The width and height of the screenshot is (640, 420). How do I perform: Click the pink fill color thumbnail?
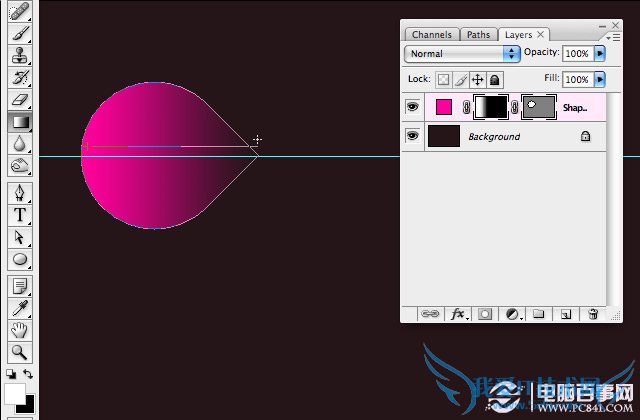coord(444,107)
